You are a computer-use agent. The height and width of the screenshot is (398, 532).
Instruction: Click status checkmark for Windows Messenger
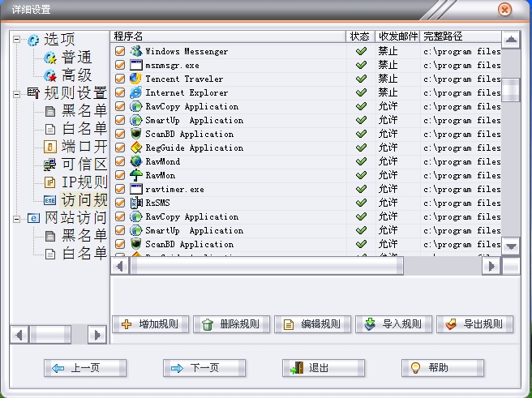(361, 51)
